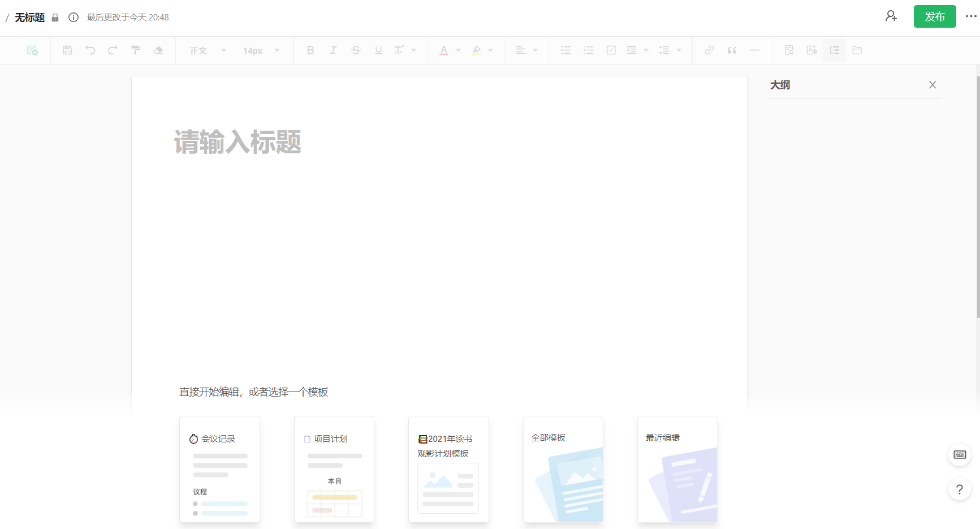Save the document with the floppy icon
Screen dimensions: 980x529
coord(67,50)
